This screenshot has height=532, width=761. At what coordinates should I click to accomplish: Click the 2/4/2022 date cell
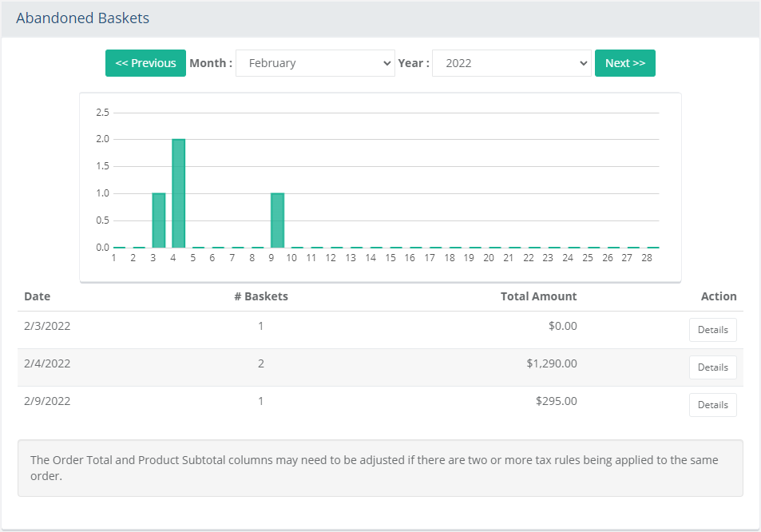point(47,363)
